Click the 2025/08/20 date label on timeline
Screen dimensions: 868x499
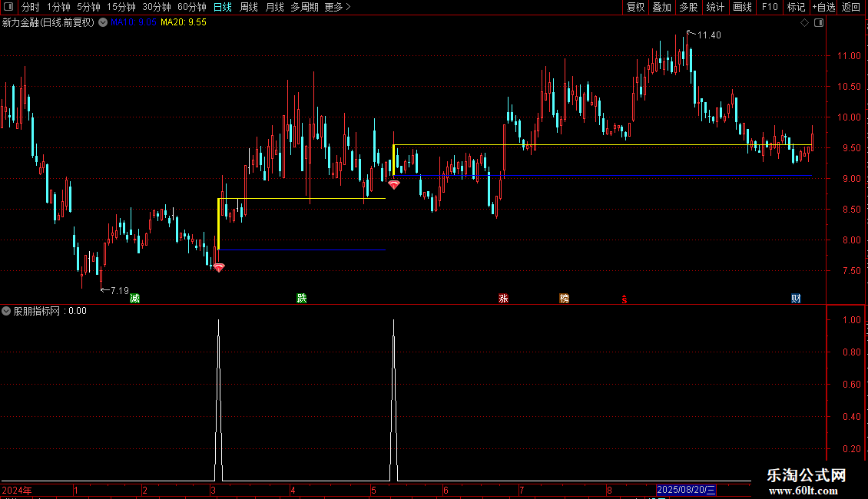pos(686,490)
